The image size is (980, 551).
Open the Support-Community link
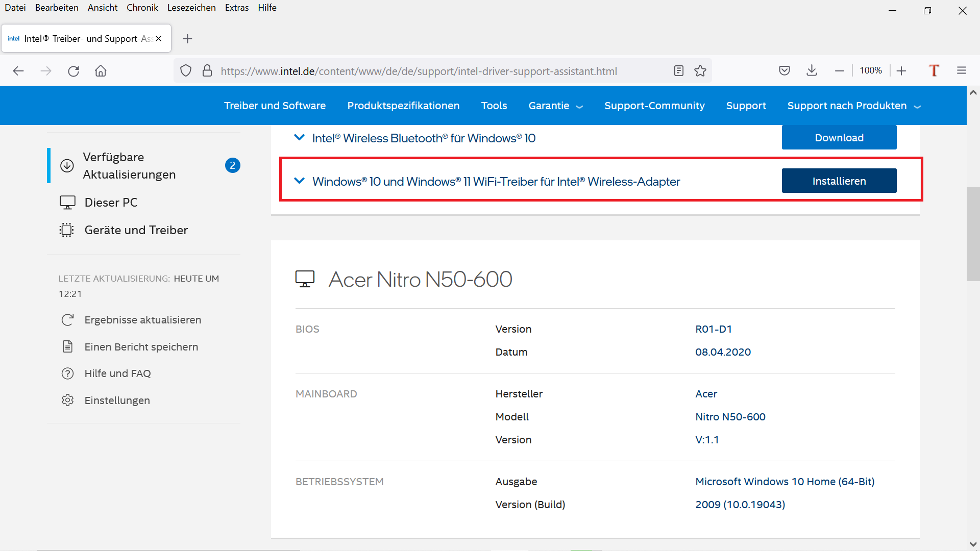tap(654, 106)
